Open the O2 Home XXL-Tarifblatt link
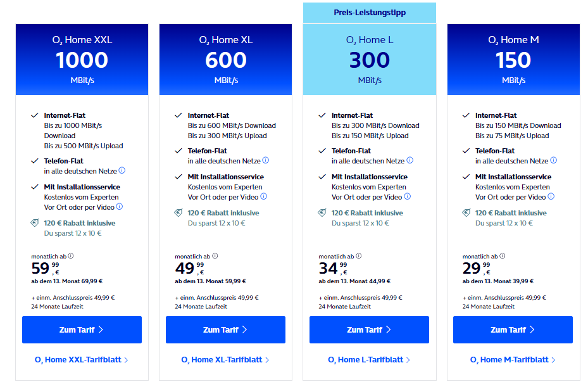 pos(82,360)
